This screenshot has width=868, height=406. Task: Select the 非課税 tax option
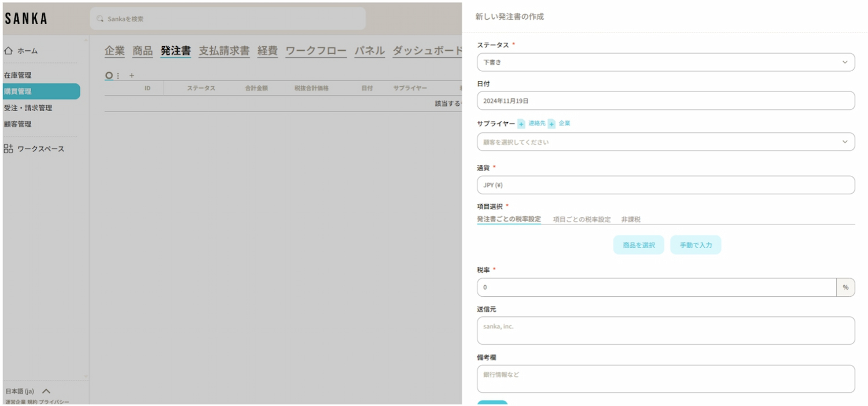(x=631, y=219)
